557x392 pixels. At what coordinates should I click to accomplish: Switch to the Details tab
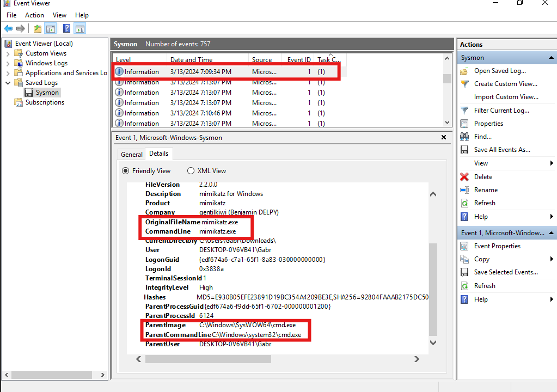tap(159, 154)
